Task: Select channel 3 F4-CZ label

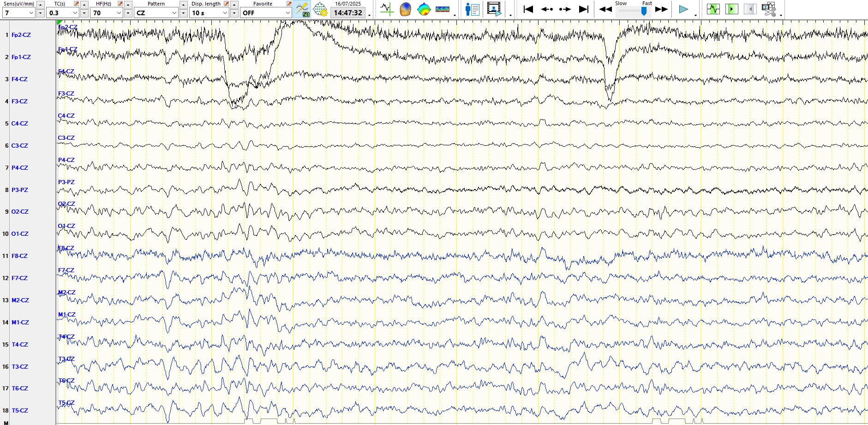Action: 19,79
